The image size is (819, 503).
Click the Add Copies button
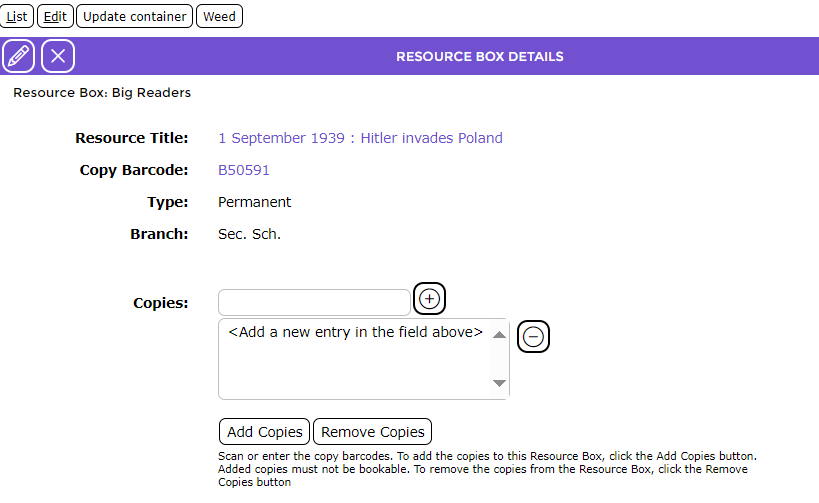click(264, 431)
